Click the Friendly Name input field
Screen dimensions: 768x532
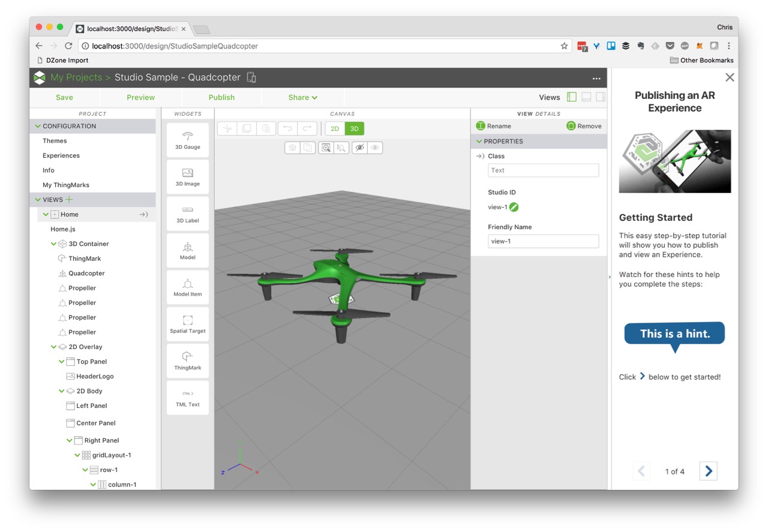click(x=543, y=241)
